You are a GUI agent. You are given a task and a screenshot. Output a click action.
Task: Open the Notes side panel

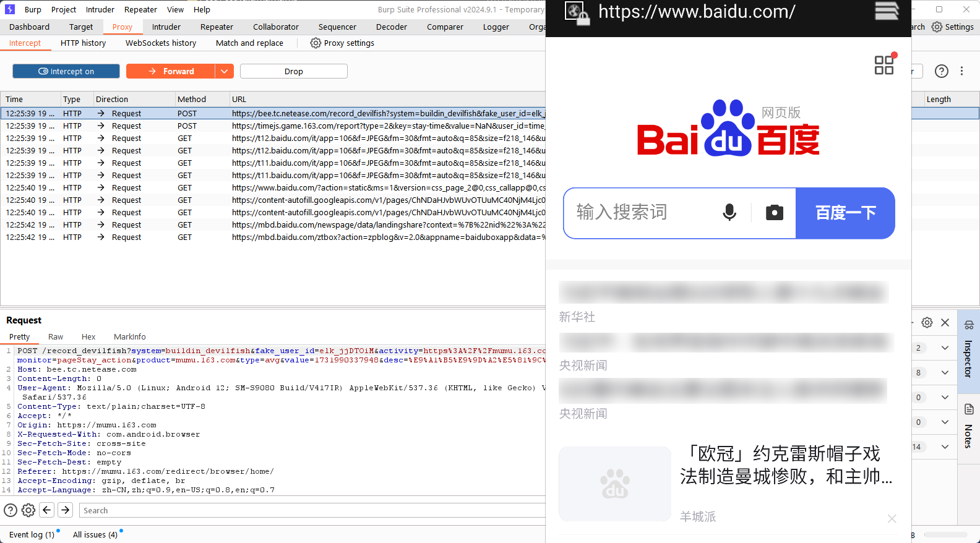coord(968,427)
